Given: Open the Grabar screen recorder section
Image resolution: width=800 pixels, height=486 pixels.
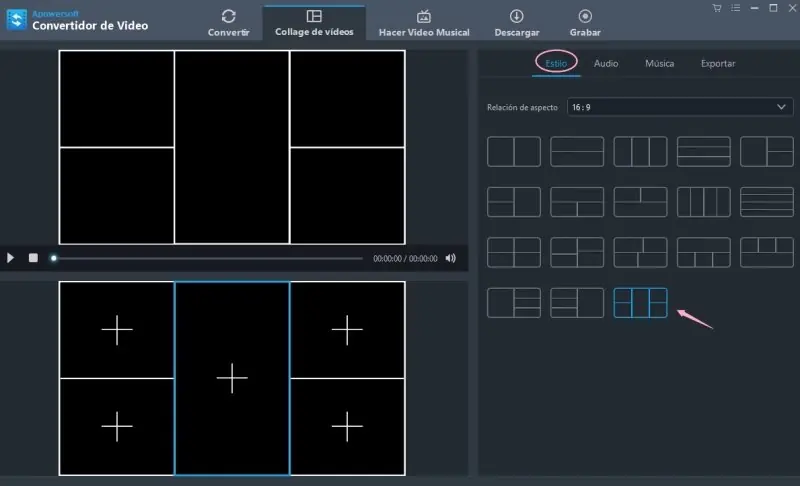Looking at the screenshot, I should coord(585,22).
